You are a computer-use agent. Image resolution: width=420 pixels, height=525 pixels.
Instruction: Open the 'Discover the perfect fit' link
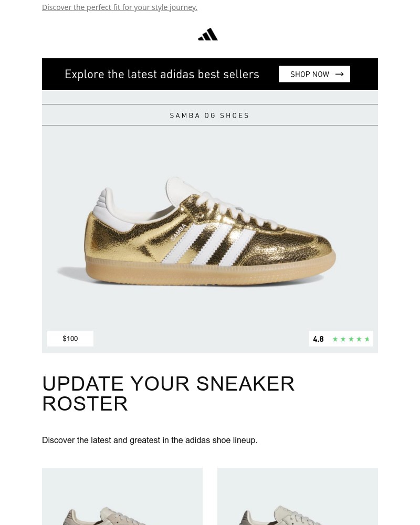click(x=120, y=7)
